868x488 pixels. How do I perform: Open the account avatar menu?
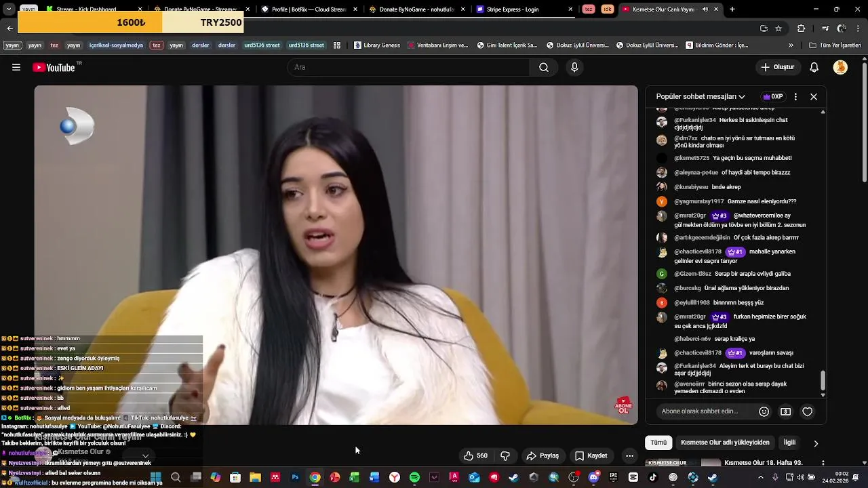click(840, 67)
